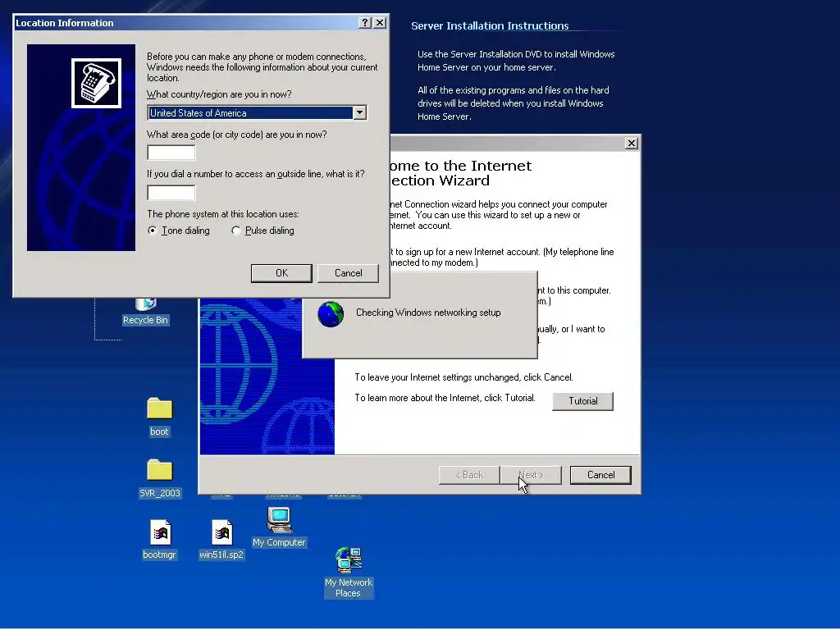
Task: Select Tone dialing radio button
Action: (x=153, y=231)
